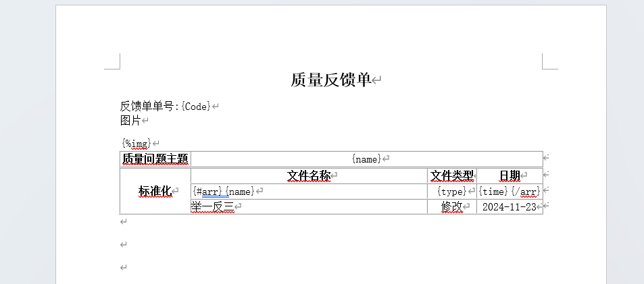Click the 修改 cell

coord(452,207)
